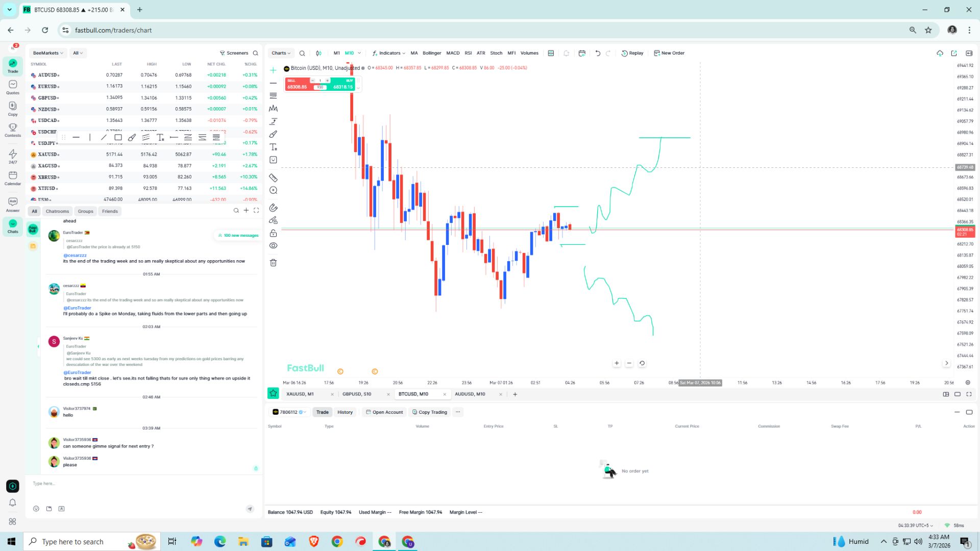Toggle favorite star beside chart tabs
This screenshot has height=551, width=980.
(x=273, y=393)
